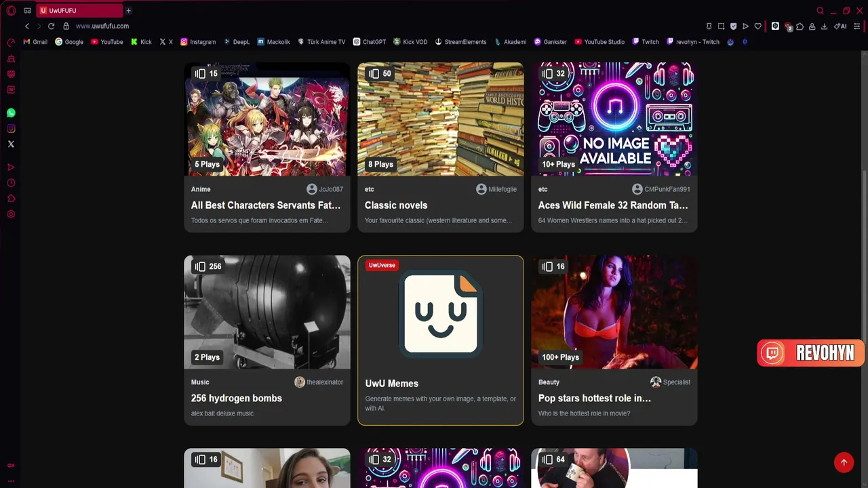The width and height of the screenshot is (868, 488).
Task: Open author Specialist profile
Action: click(670, 382)
